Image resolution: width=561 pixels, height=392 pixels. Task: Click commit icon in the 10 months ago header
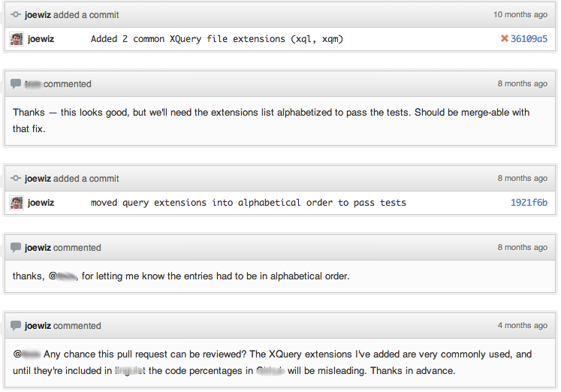pyautogui.click(x=15, y=15)
